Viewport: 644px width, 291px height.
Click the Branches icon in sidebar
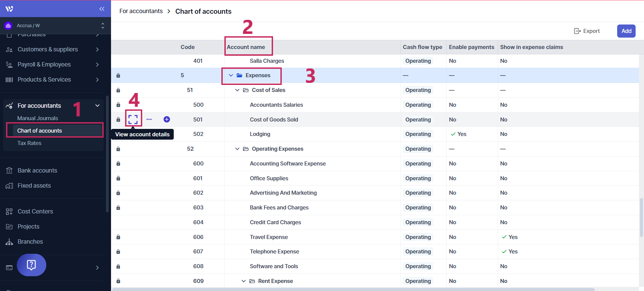coord(9,242)
